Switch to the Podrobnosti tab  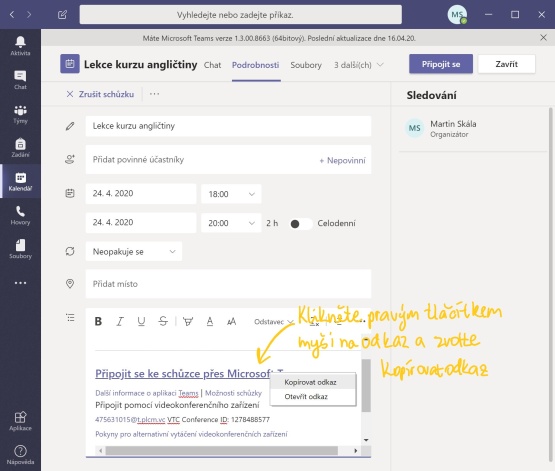click(256, 65)
